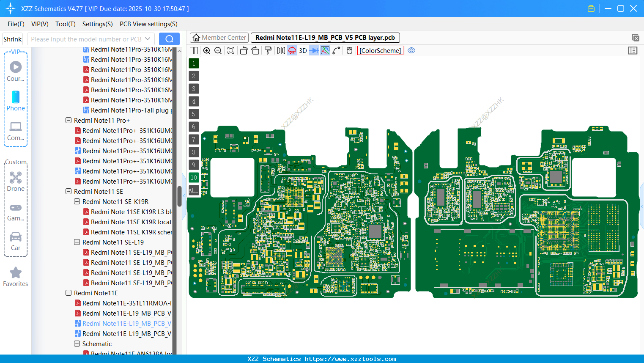The width and height of the screenshot is (644, 363).
Task: Zoom out of the PCB view
Action: (217, 50)
